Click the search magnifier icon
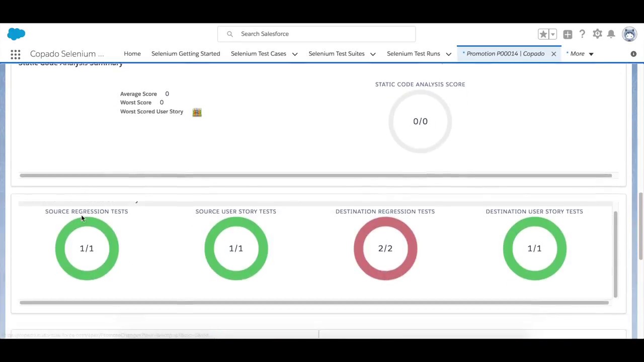Viewport: 644px width, 362px height. (x=230, y=34)
